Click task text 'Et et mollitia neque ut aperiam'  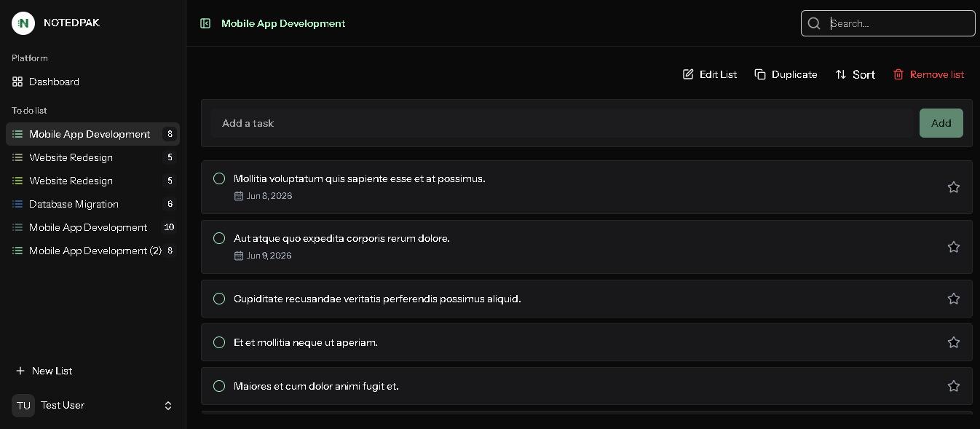coord(305,342)
